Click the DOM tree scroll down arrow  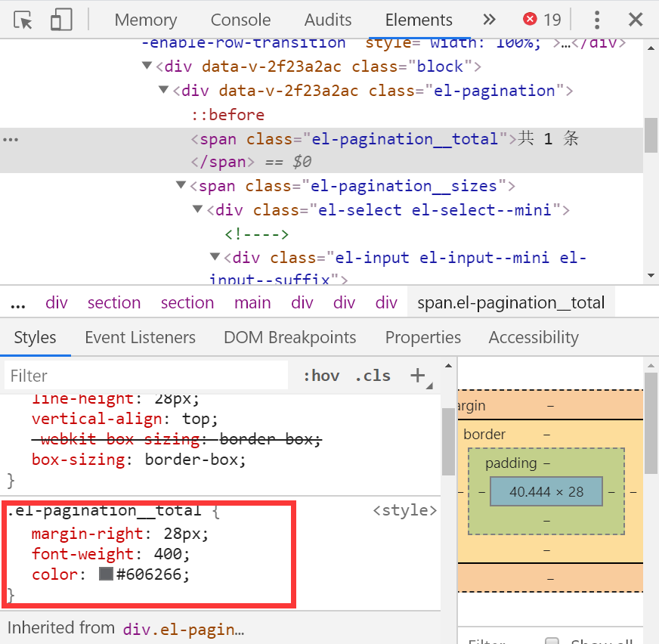[x=651, y=276]
